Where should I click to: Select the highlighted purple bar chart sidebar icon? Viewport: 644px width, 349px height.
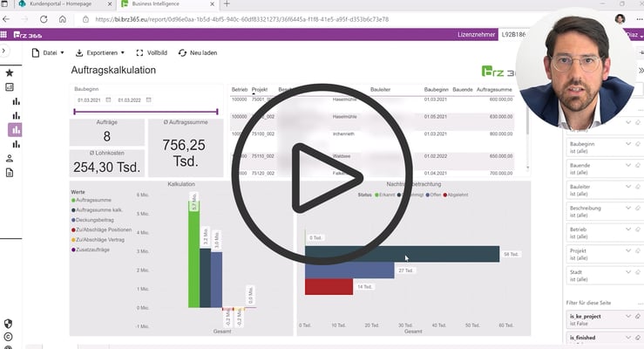tap(15, 129)
